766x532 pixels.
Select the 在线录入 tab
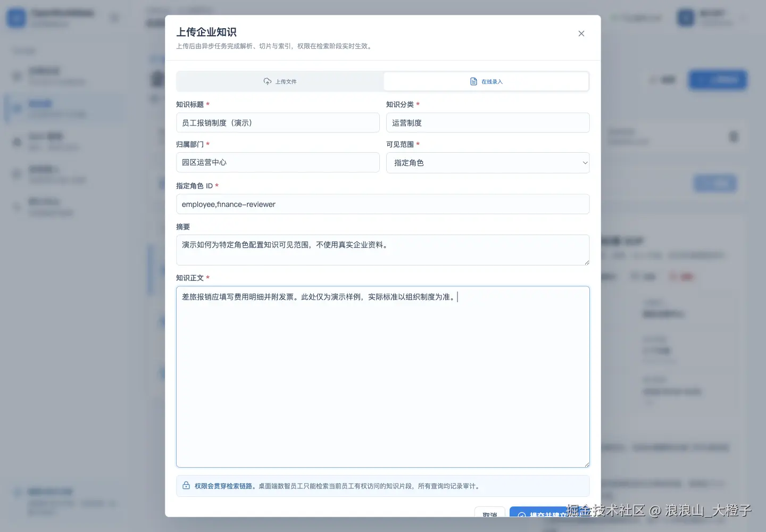[x=486, y=81]
